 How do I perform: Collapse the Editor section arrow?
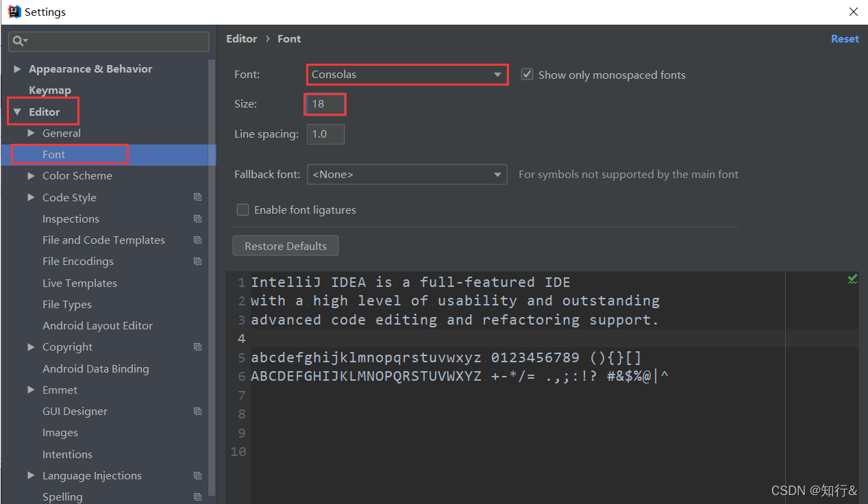point(17,112)
